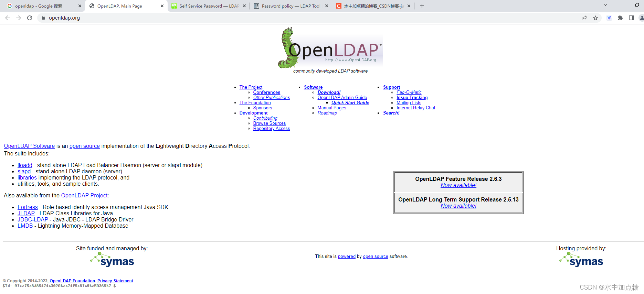Viewport: 644px width, 294px height.
Task: Open the JLDAP link
Action: tap(26, 214)
